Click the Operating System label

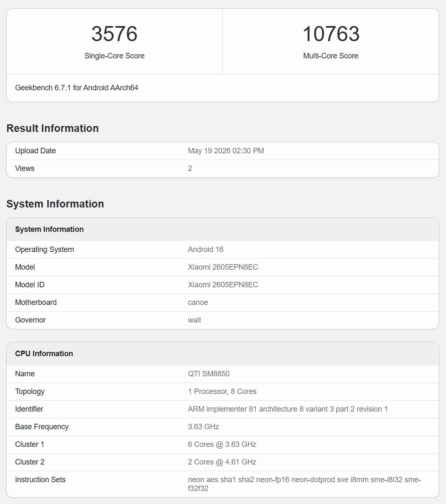[x=45, y=249]
